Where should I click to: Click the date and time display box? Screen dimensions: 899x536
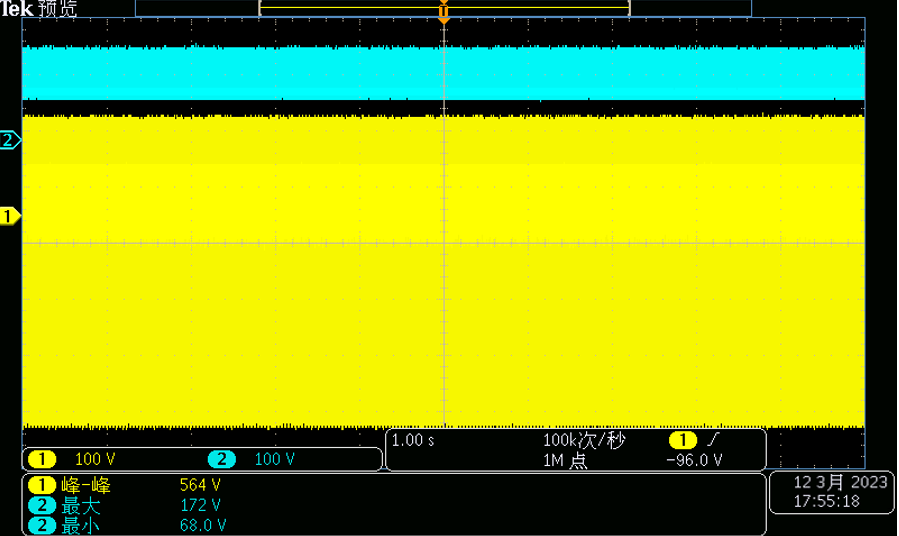[829, 491]
